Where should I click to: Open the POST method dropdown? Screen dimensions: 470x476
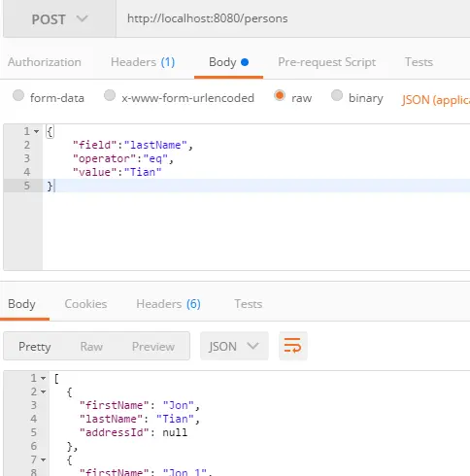coord(59,18)
